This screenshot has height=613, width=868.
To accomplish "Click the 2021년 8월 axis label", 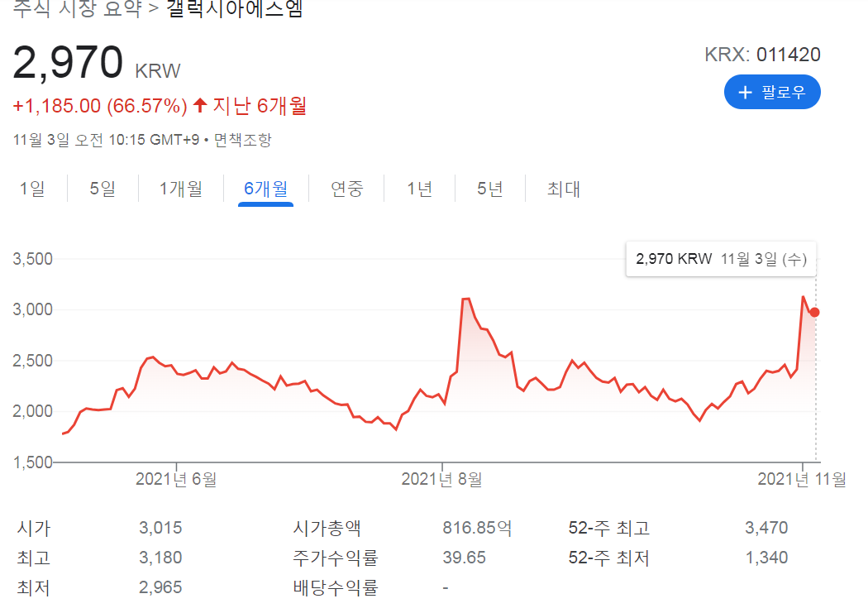I will click(x=441, y=479).
